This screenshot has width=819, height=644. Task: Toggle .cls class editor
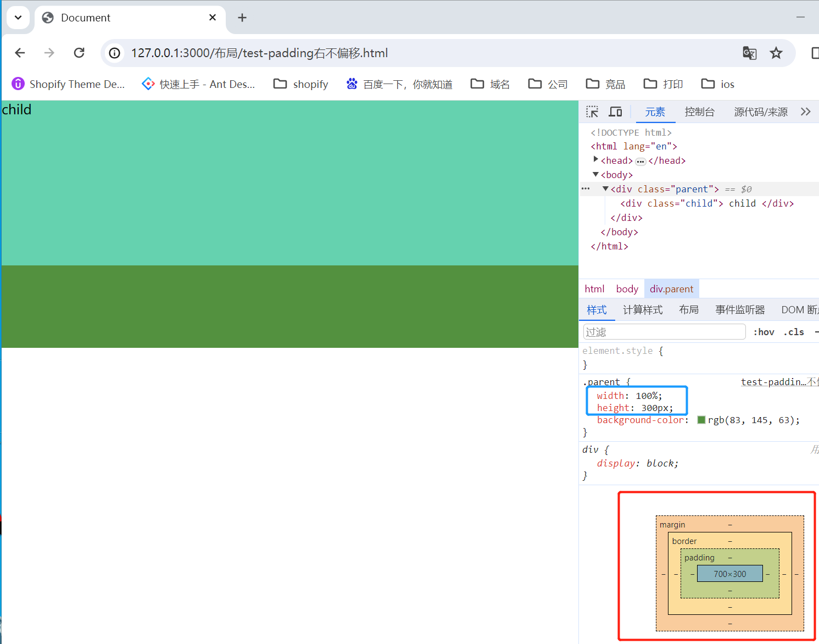(793, 331)
